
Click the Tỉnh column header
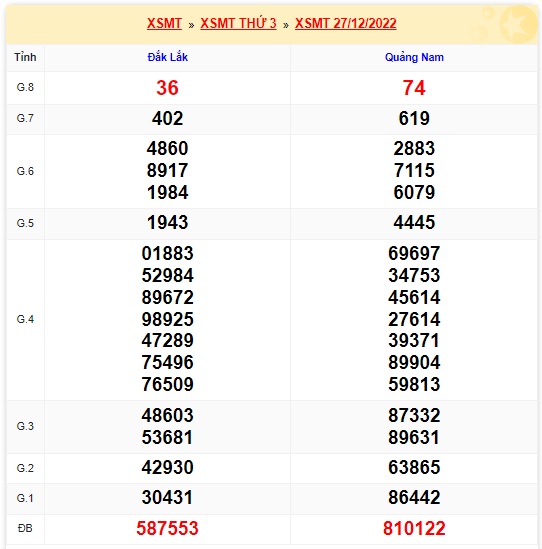pyautogui.click(x=25, y=57)
